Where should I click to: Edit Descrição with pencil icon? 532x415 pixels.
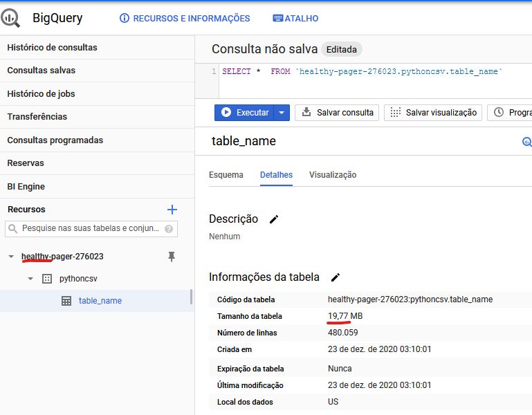[274, 219]
